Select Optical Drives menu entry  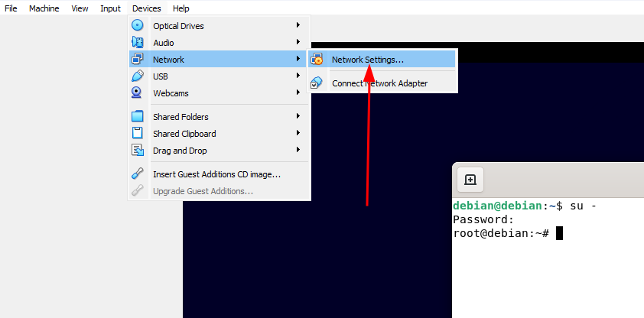(219, 25)
